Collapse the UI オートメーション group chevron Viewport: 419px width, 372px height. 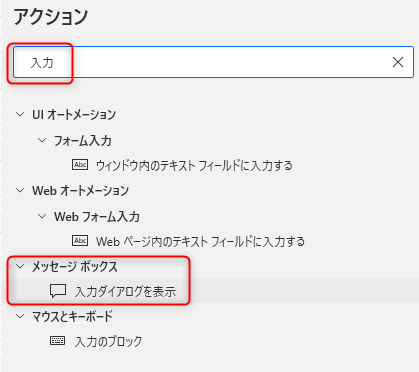click(x=20, y=114)
